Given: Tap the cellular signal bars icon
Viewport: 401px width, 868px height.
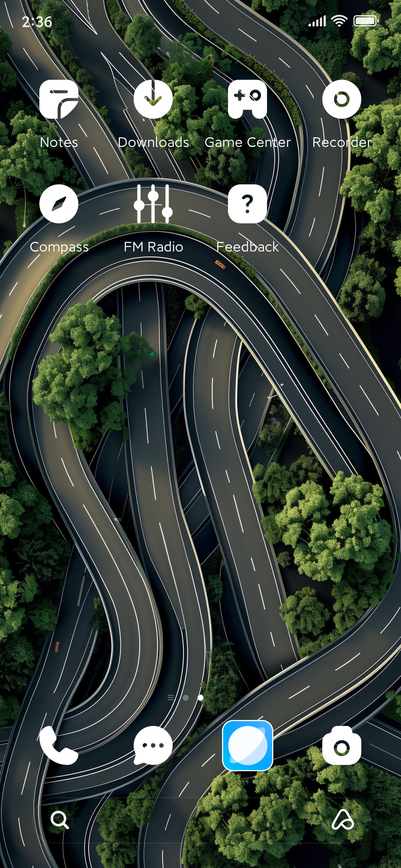Looking at the screenshot, I should point(317,21).
